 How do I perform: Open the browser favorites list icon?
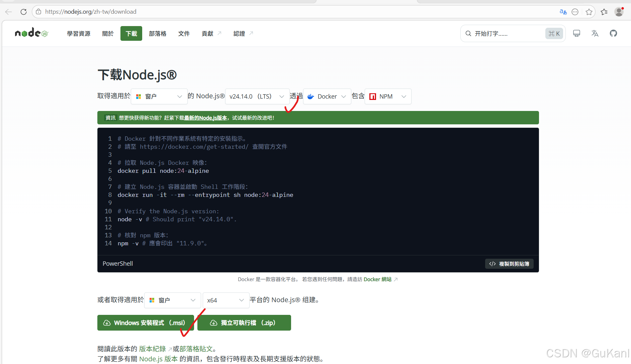pyautogui.click(x=604, y=12)
